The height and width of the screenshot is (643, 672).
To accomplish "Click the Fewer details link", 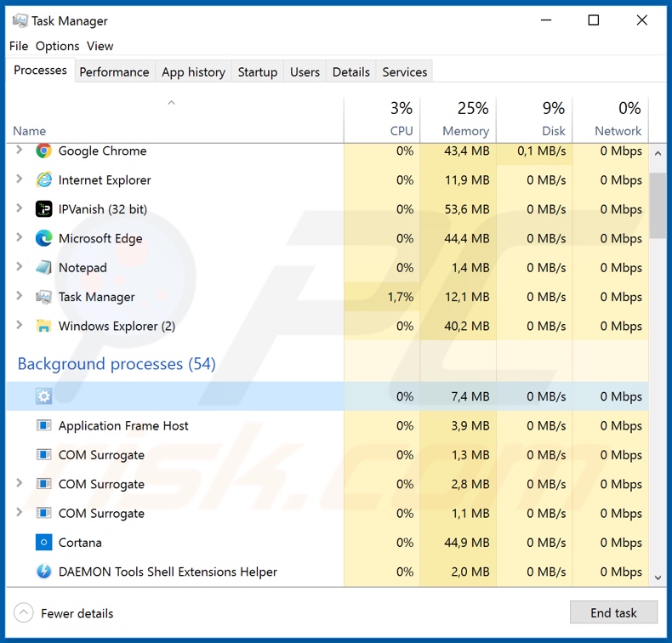I will (77, 613).
